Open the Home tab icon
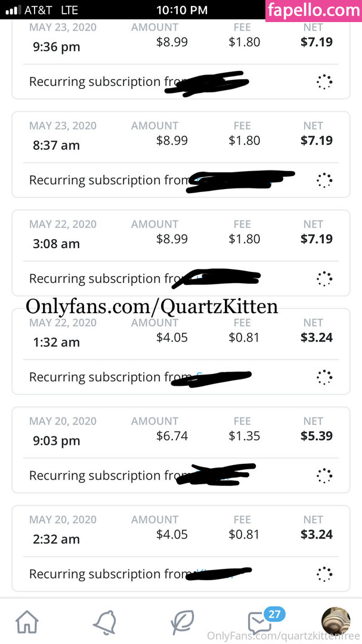Screen dimensions: 362x644 [x=27, y=623]
